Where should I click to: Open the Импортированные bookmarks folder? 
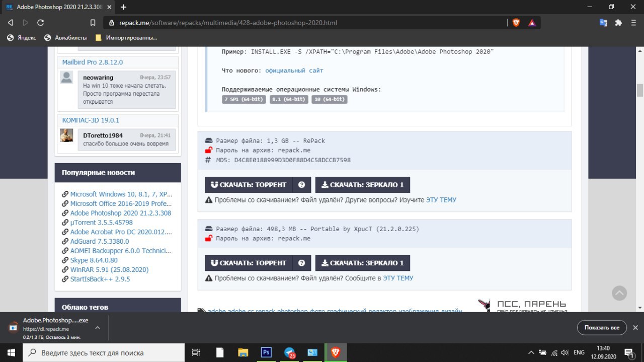point(126,38)
